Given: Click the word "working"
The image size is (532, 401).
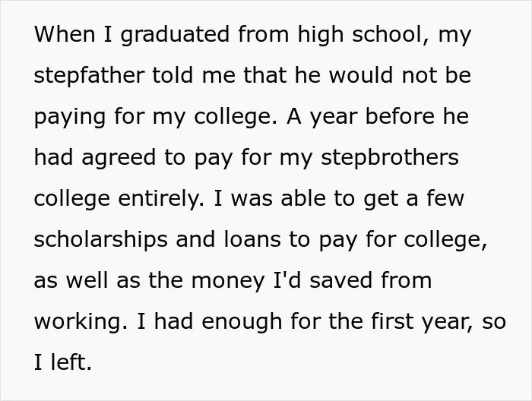Looking at the screenshot, I should point(81,323).
